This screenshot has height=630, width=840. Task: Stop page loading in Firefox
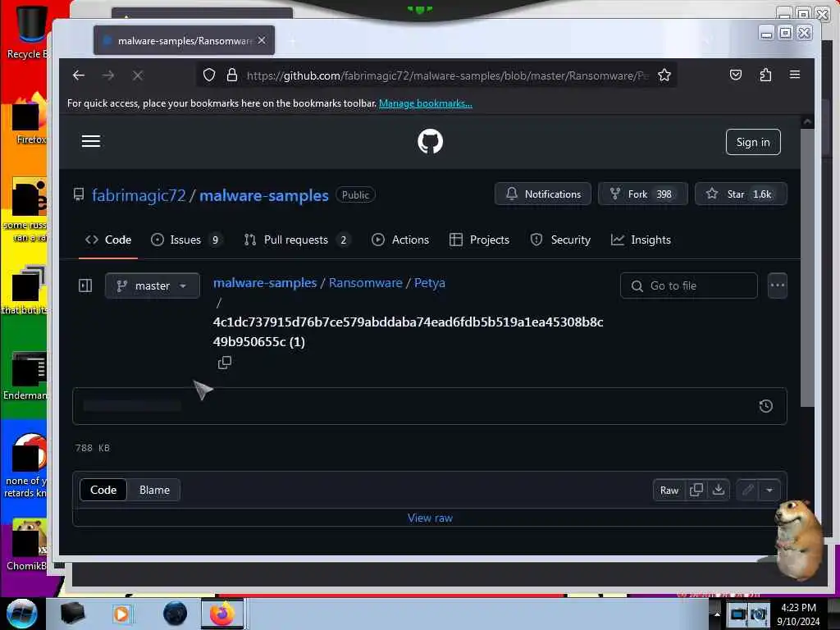[138, 75]
